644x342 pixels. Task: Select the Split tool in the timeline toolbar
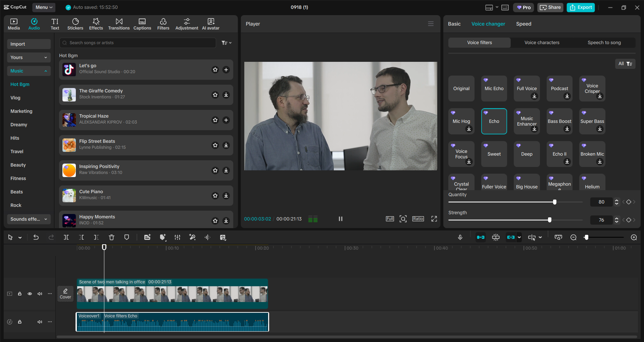click(x=66, y=237)
